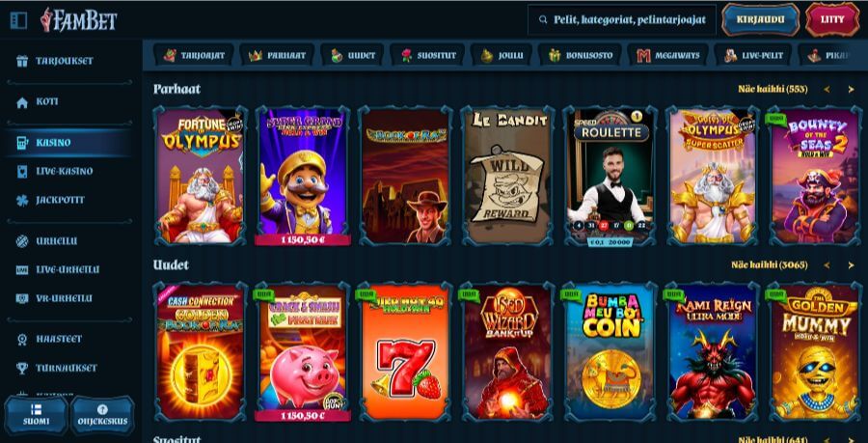Viewport: 868px width, 443px height.
Task: Open Jackpotit clover icon
Action: coord(21,201)
